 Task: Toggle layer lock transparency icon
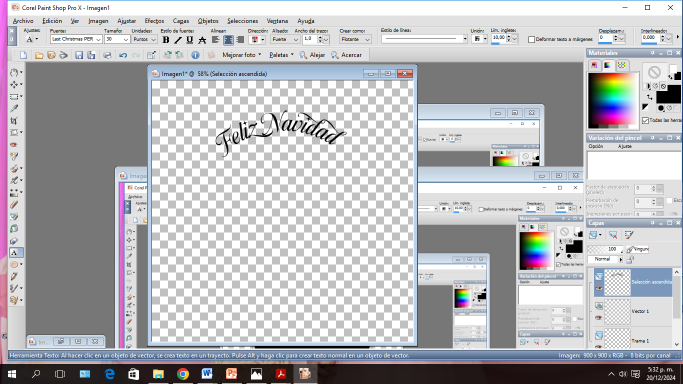pos(630,260)
